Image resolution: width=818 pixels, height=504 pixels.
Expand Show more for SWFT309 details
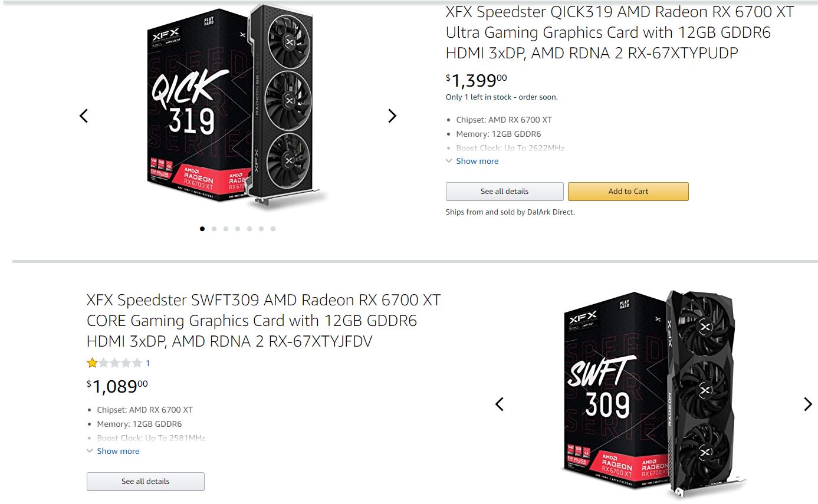[x=118, y=451]
